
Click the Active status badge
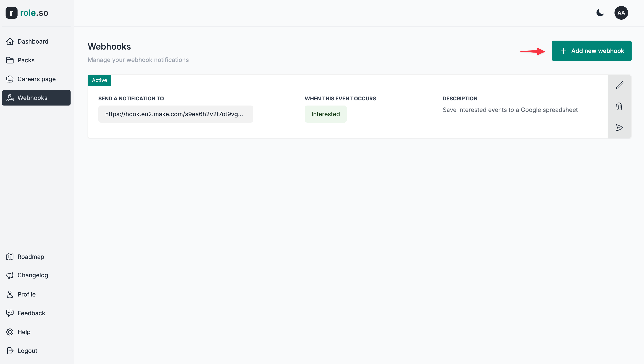pyautogui.click(x=99, y=80)
